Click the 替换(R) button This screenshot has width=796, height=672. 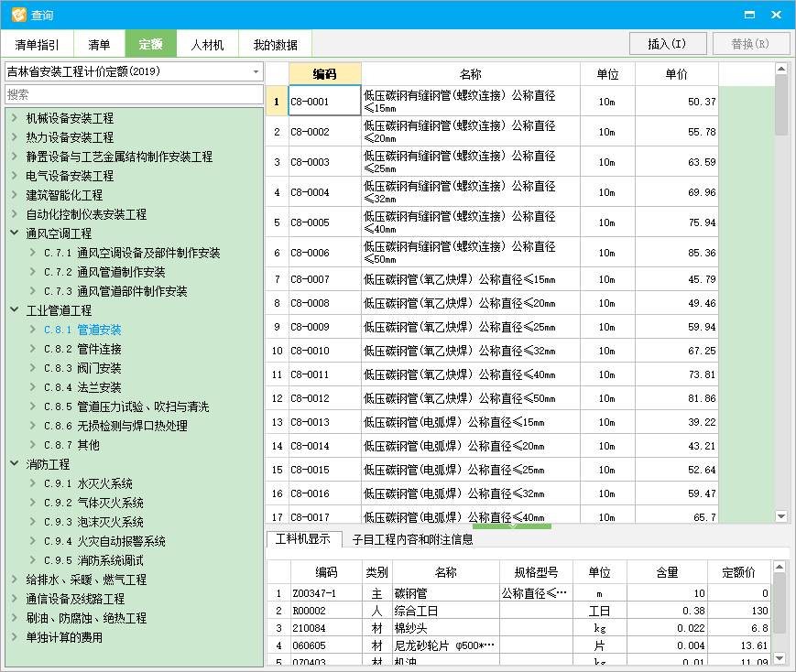tap(751, 42)
